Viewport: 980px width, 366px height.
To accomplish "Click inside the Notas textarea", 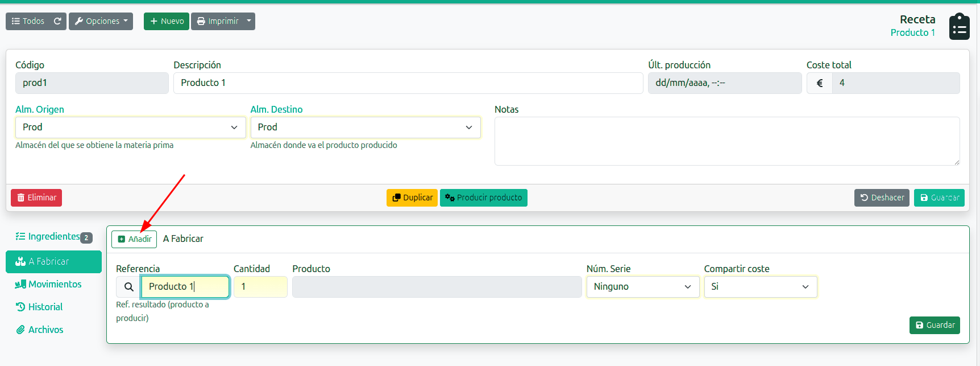I will click(x=727, y=141).
